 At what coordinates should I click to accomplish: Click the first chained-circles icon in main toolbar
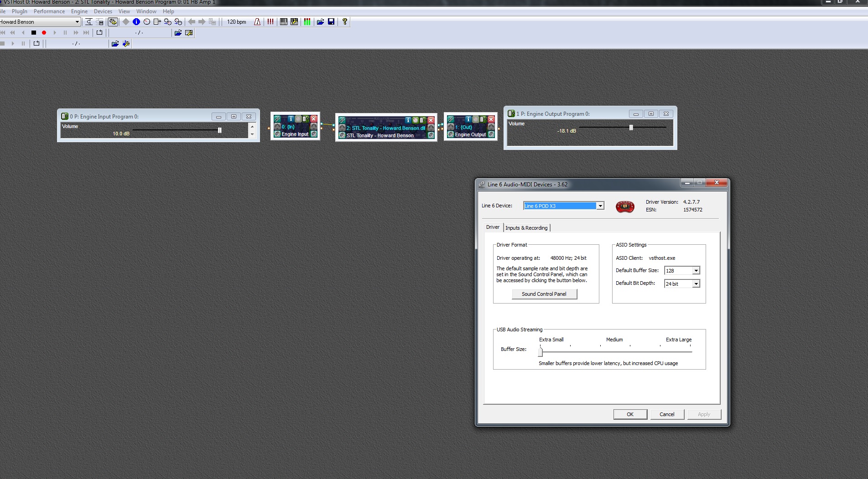168,21
